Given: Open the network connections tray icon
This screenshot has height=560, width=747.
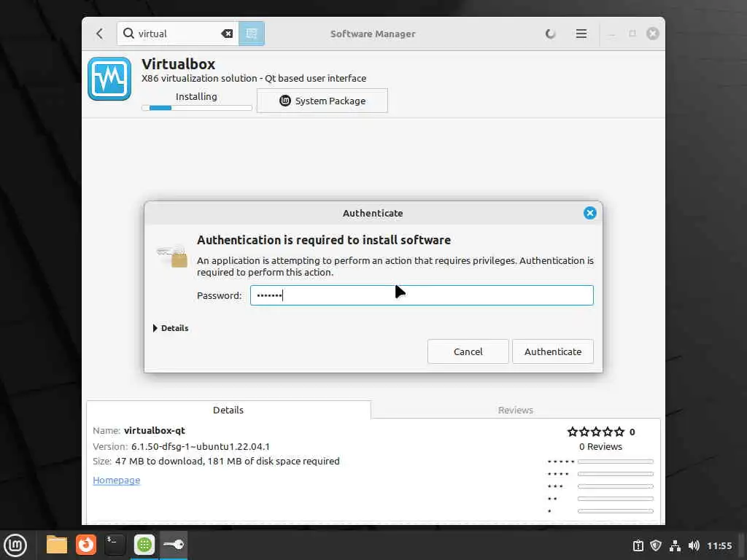Looking at the screenshot, I should pos(675,545).
